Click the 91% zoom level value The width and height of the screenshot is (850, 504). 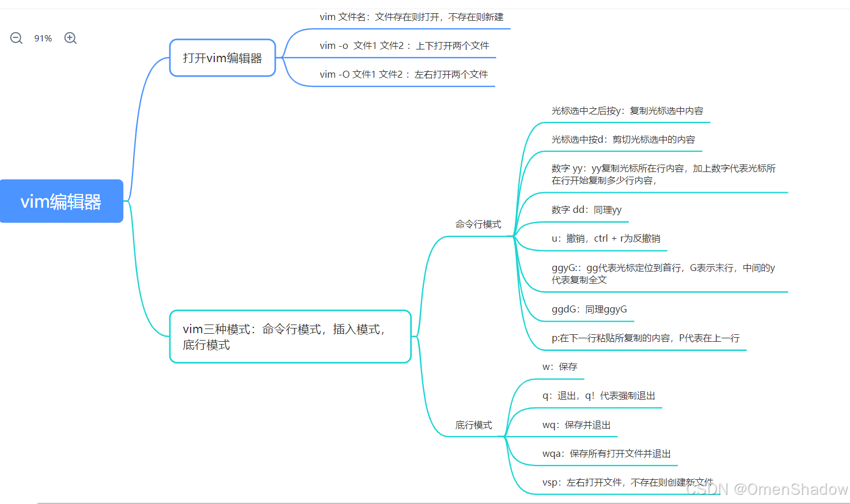(x=43, y=39)
